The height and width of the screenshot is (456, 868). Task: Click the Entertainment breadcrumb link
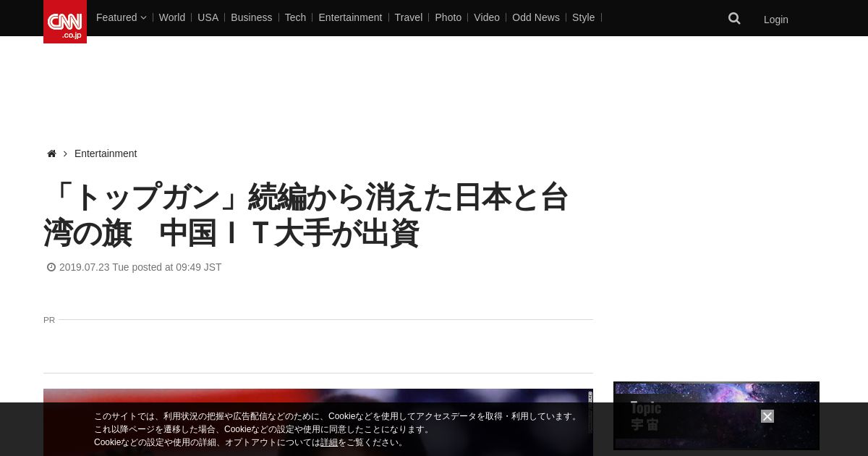(106, 153)
